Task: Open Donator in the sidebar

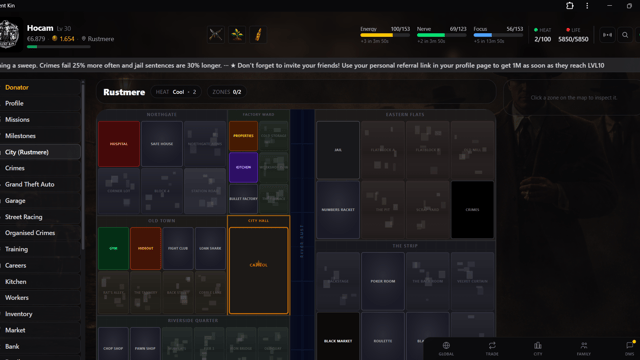Action: [40, 87]
